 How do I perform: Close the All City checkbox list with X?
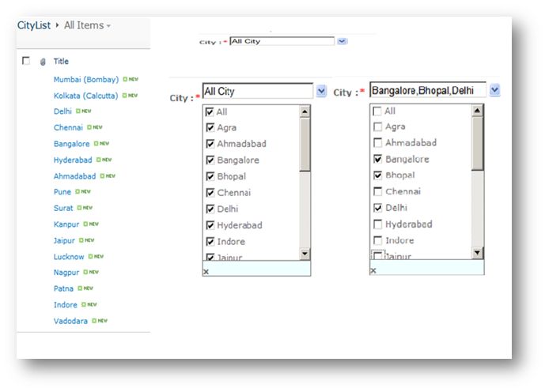206,272
